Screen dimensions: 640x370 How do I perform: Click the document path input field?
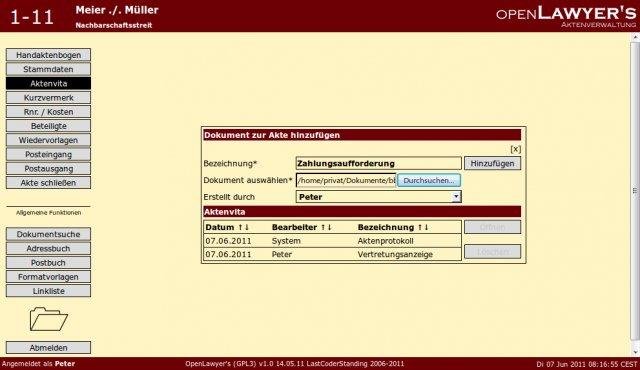coord(346,180)
